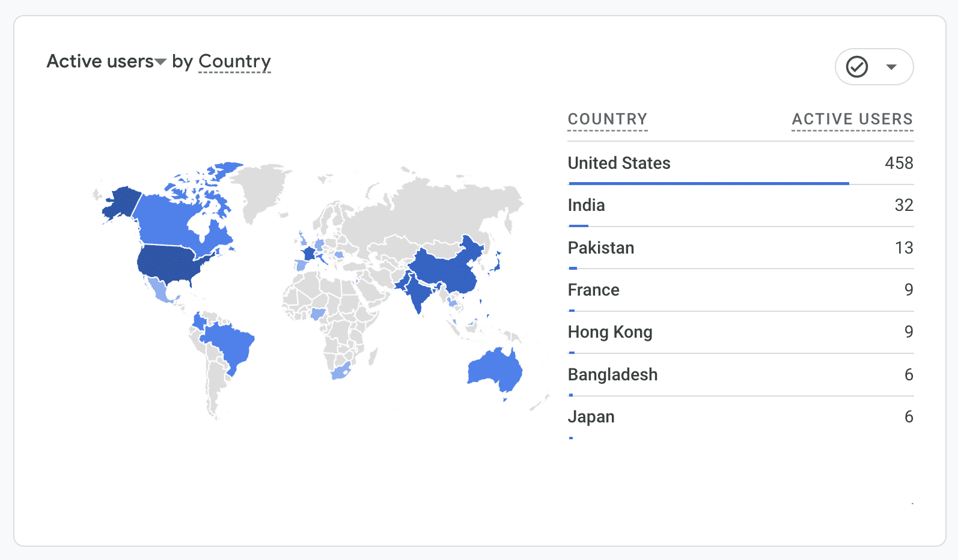This screenshot has height=560, width=958.
Task: Click Brazil on the world map
Action: 231,342
